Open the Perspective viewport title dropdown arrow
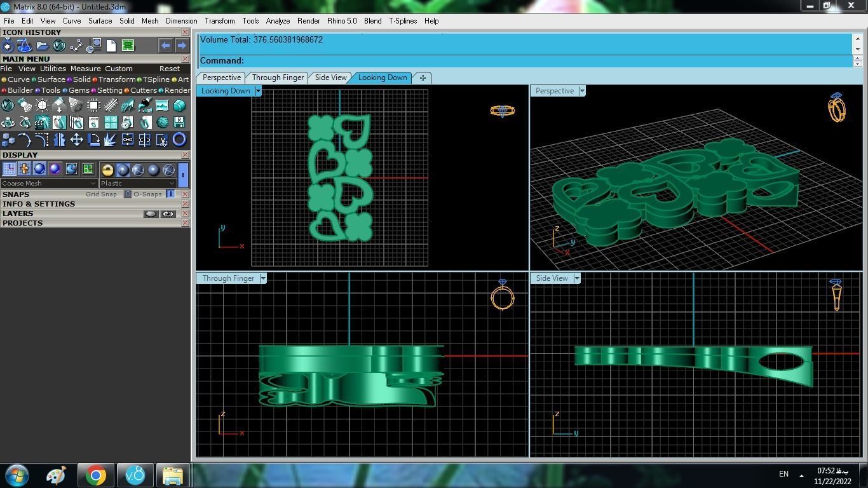The height and width of the screenshot is (488, 868). 581,91
